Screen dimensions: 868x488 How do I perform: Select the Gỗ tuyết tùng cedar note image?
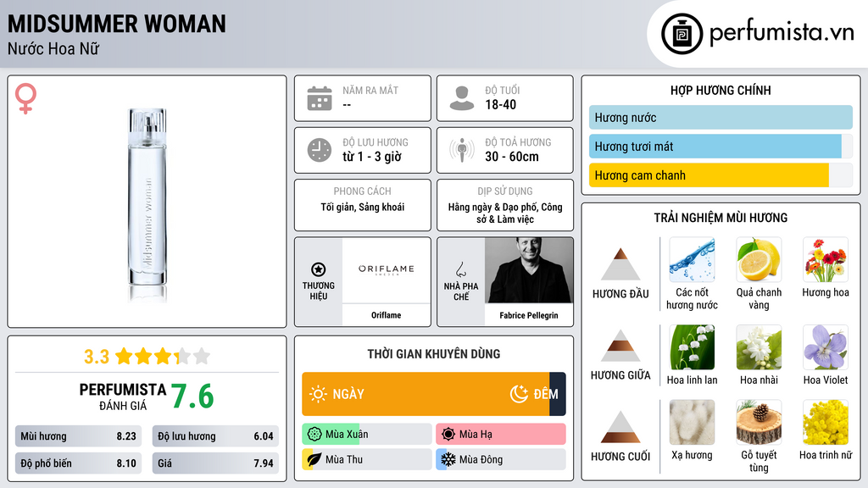[759, 422]
